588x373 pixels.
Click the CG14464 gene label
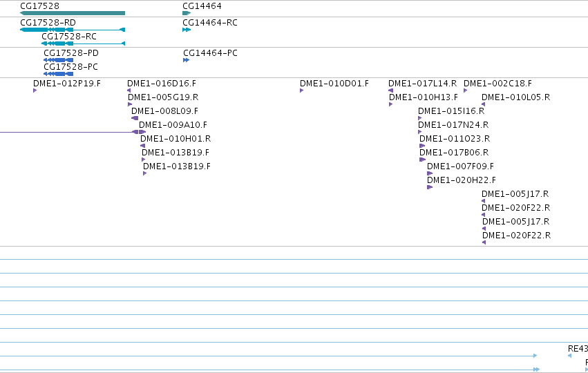click(x=202, y=6)
